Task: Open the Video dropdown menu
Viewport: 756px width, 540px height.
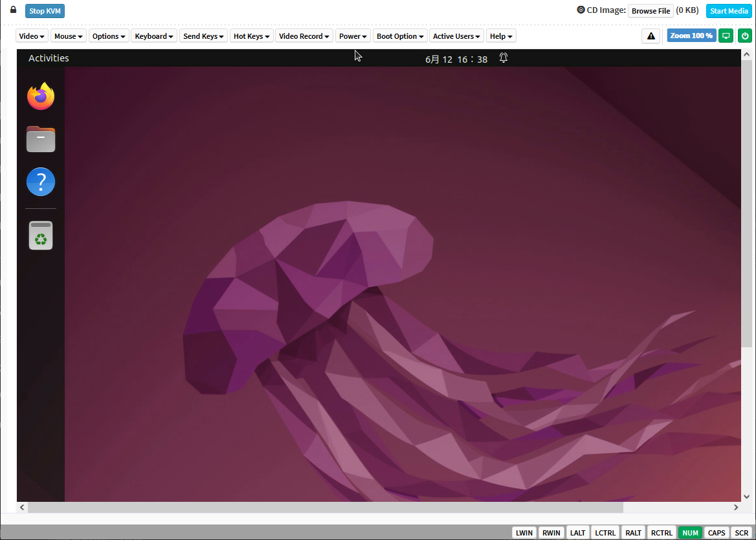Action: point(31,36)
